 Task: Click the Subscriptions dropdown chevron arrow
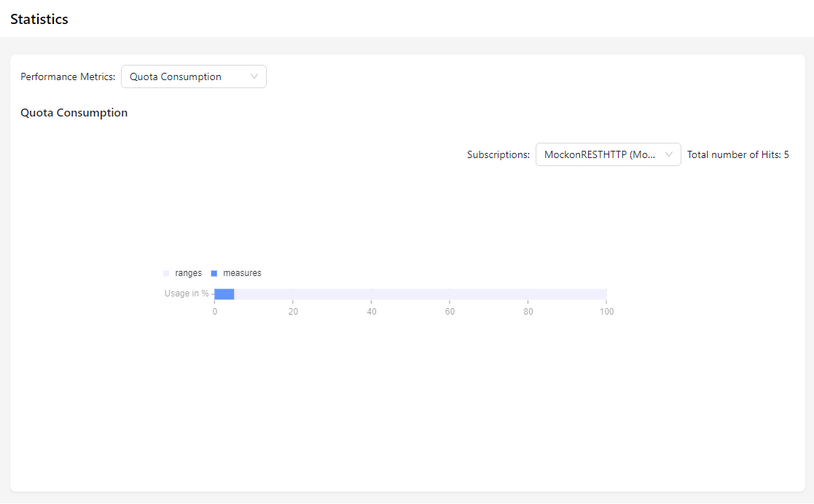669,154
